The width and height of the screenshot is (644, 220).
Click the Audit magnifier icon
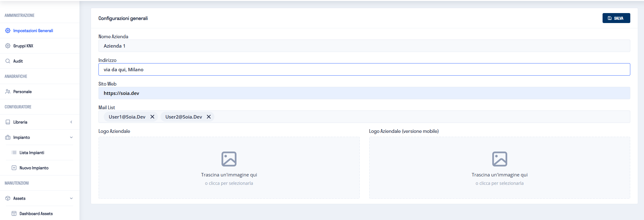click(x=8, y=61)
